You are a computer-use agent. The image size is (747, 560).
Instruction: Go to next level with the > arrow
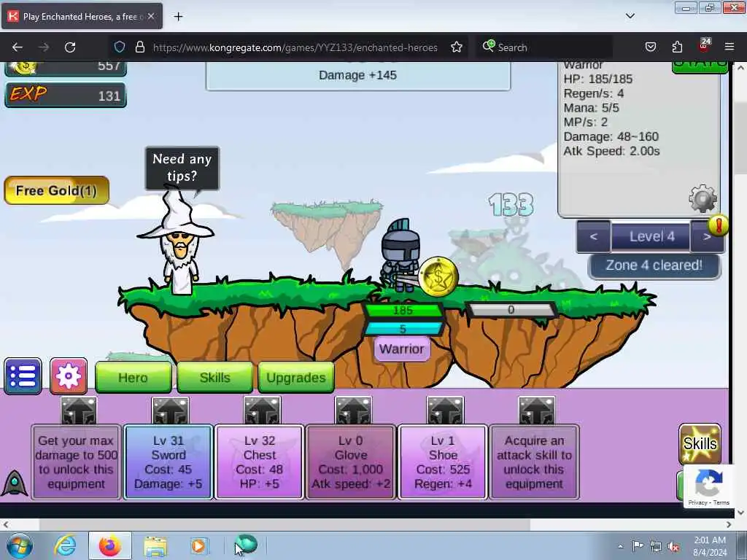pyautogui.click(x=707, y=237)
